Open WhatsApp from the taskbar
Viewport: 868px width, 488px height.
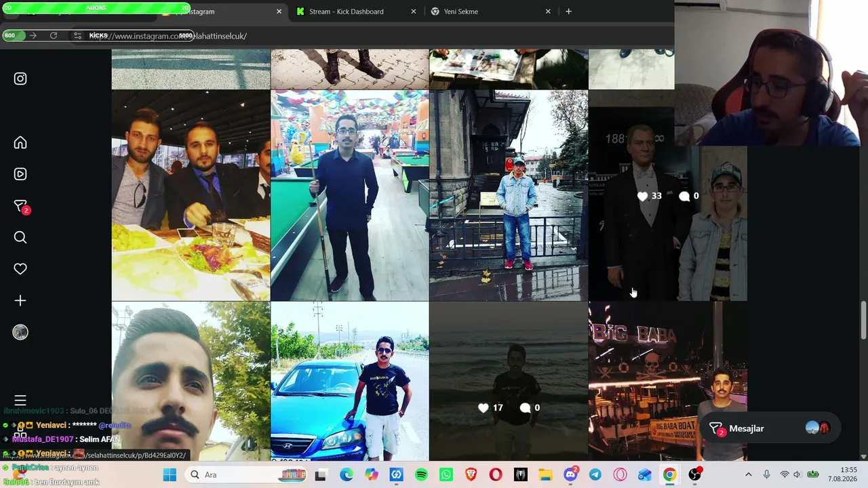(446, 474)
